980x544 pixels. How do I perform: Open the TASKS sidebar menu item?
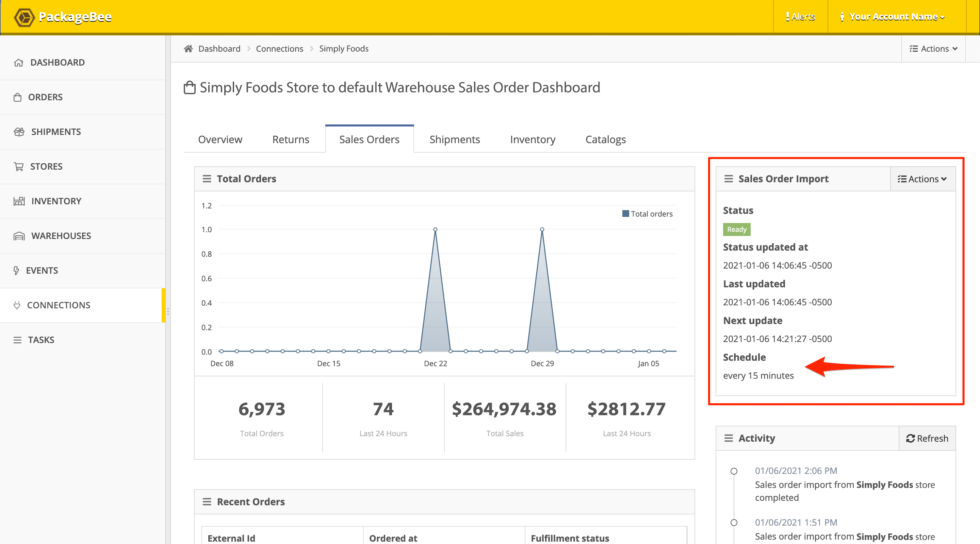tap(83, 340)
